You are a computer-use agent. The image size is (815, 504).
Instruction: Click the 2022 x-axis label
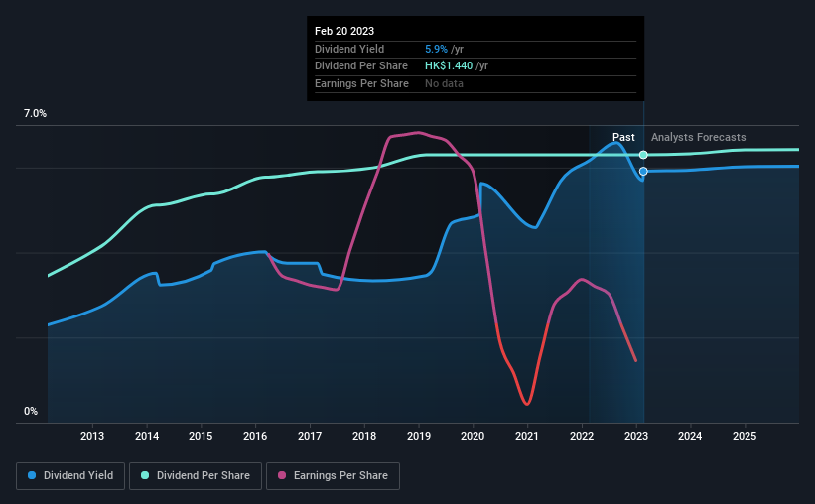pyautogui.click(x=582, y=436)
